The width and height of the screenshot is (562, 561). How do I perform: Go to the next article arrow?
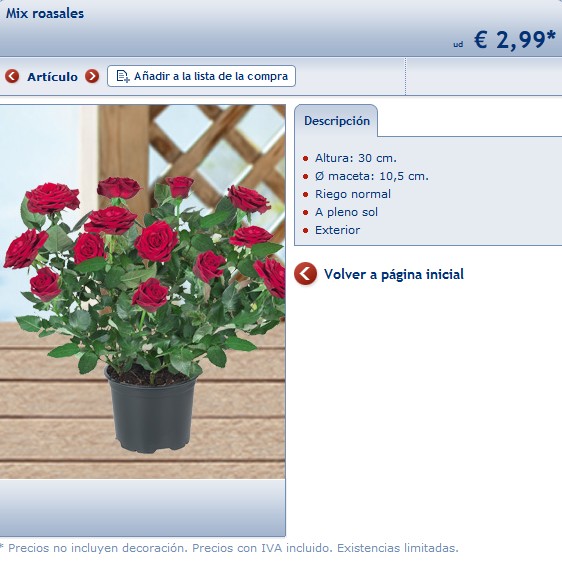92,76
